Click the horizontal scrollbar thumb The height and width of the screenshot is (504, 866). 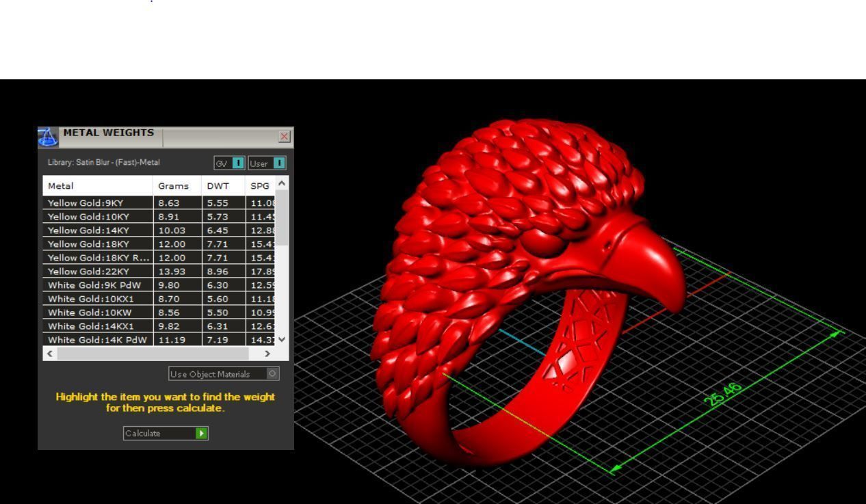153,354
